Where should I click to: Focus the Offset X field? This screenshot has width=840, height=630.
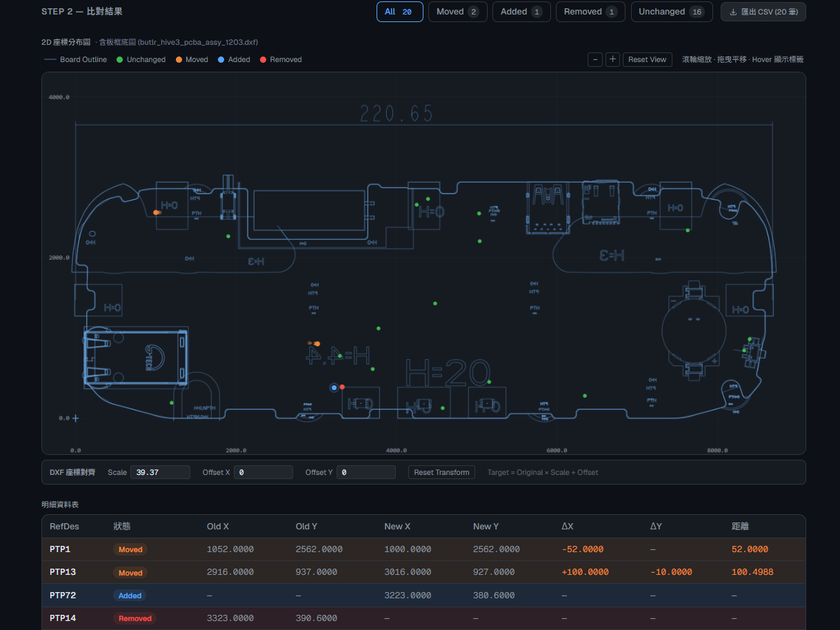coord(263,472)
